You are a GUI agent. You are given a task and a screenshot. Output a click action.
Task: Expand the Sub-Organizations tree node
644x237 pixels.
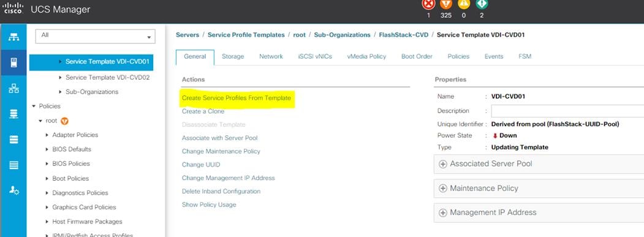pos(61,92)
